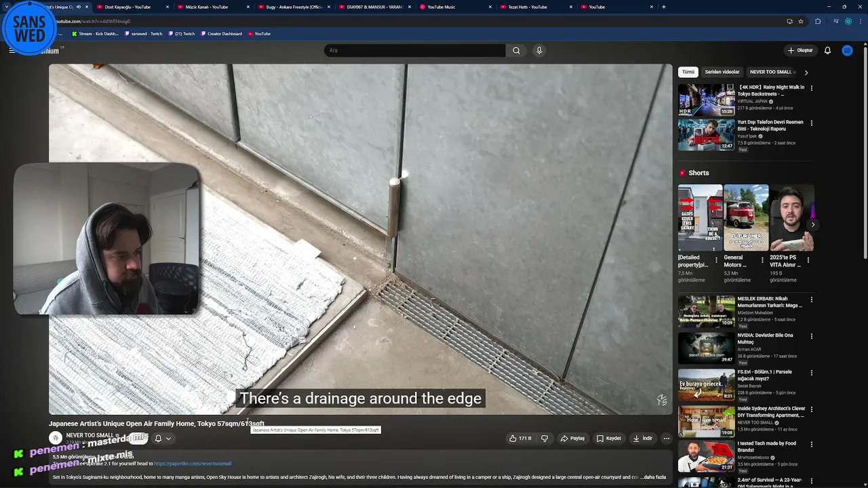Screen dimensions: 868x488
Task: Click the Paylaş share button
Action: (x=572, y=439)
